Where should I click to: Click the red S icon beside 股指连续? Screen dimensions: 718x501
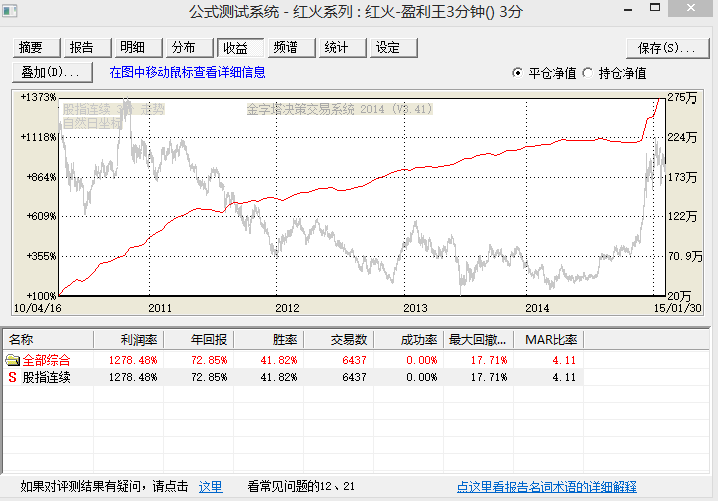coord(12,377)
